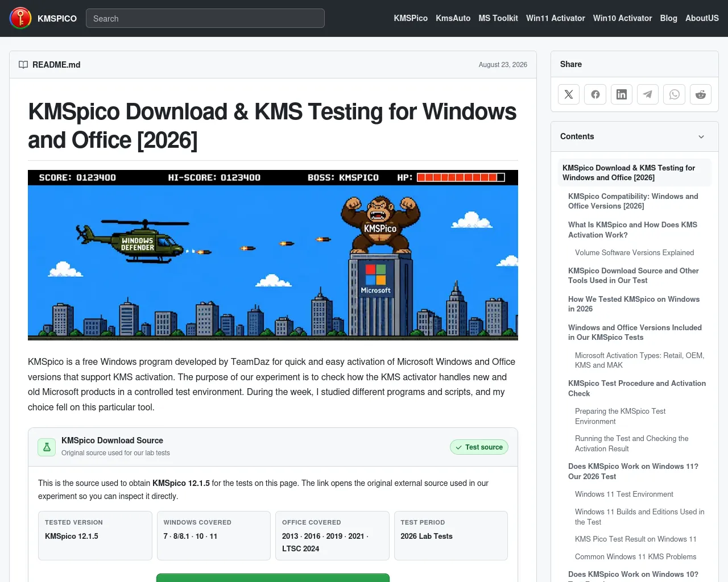Image resolution: width=728 pixels, height=582 pixels.
Task: Share the page via Telegram
Action: pyautogui.click(x=648, y=94)
